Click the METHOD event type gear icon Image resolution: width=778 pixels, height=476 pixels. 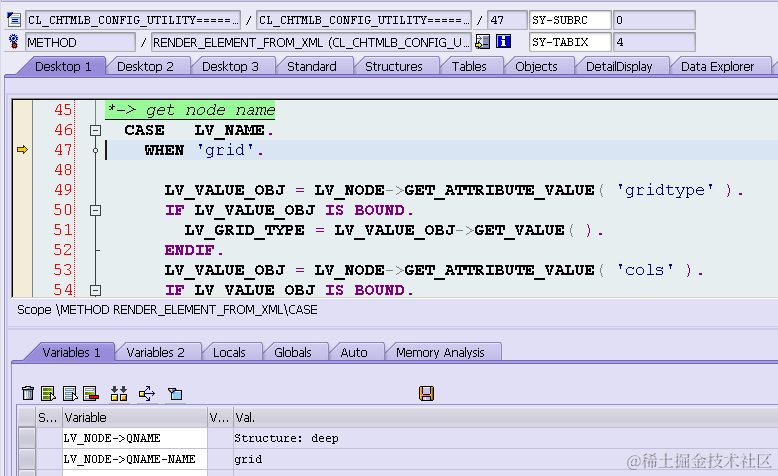14,42
